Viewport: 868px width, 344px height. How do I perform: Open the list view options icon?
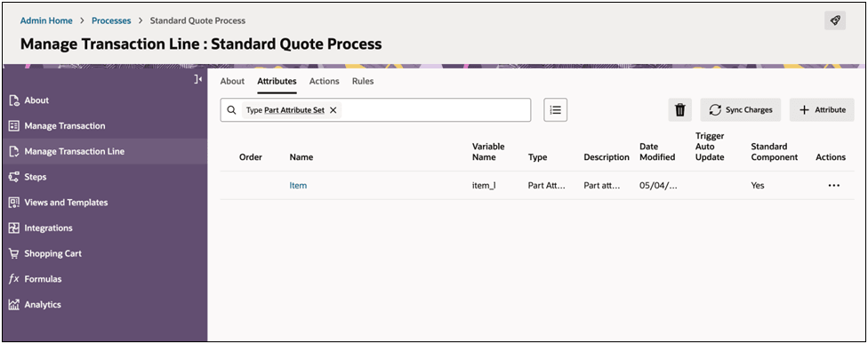click(555, 109)
